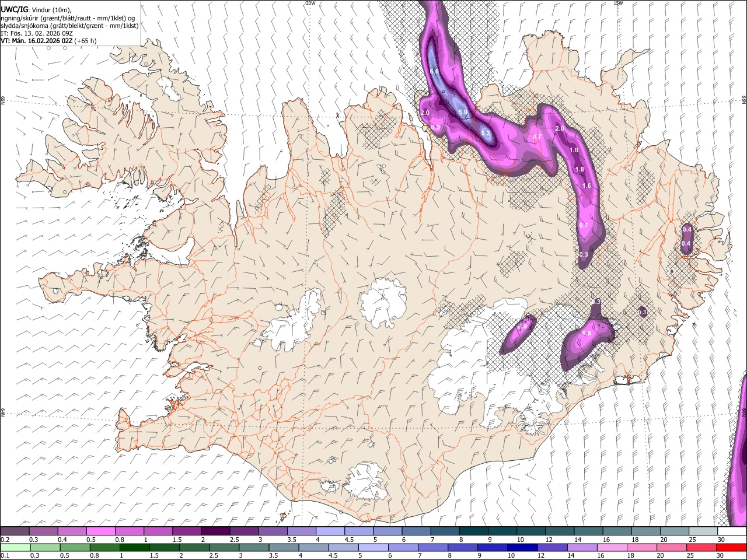
Task: Click the 20W longitude label at the top
Action: pyautogui.click(x=310, y=3)
